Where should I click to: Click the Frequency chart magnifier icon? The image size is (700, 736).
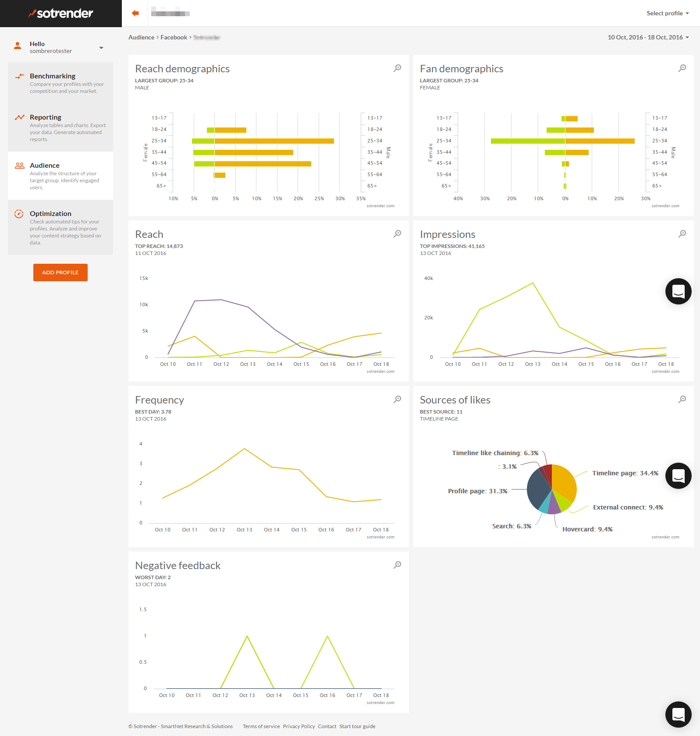click(x=397, y=399)
